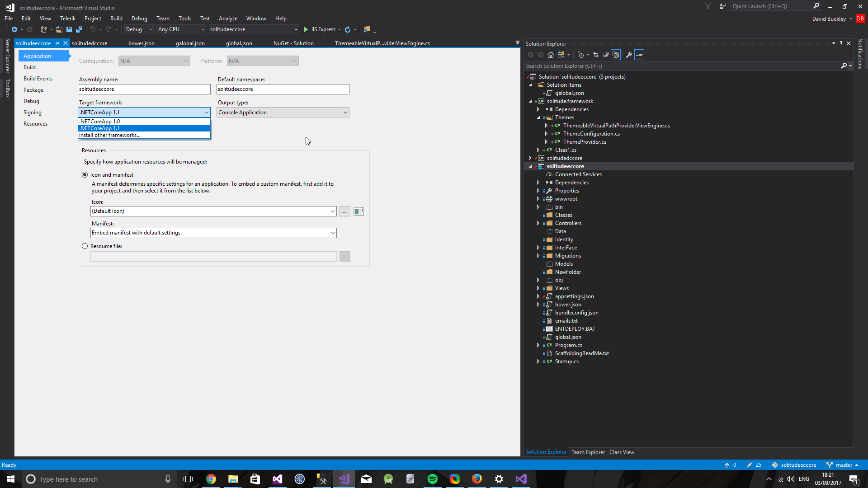This screenshot has width=868, height=488.
Task: Expand the Migrations folder node
Action: tap(538, 256)
